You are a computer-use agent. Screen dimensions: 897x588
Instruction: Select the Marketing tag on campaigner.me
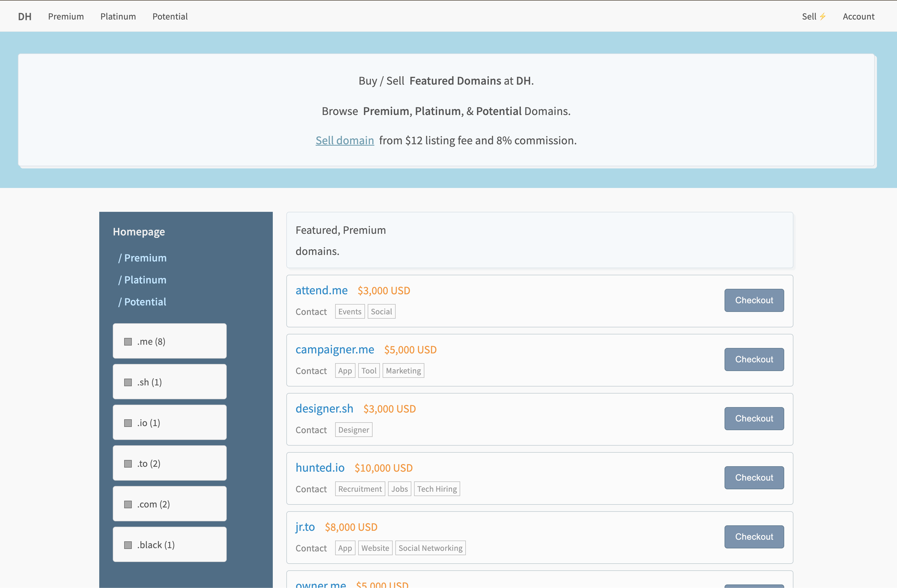403,370
